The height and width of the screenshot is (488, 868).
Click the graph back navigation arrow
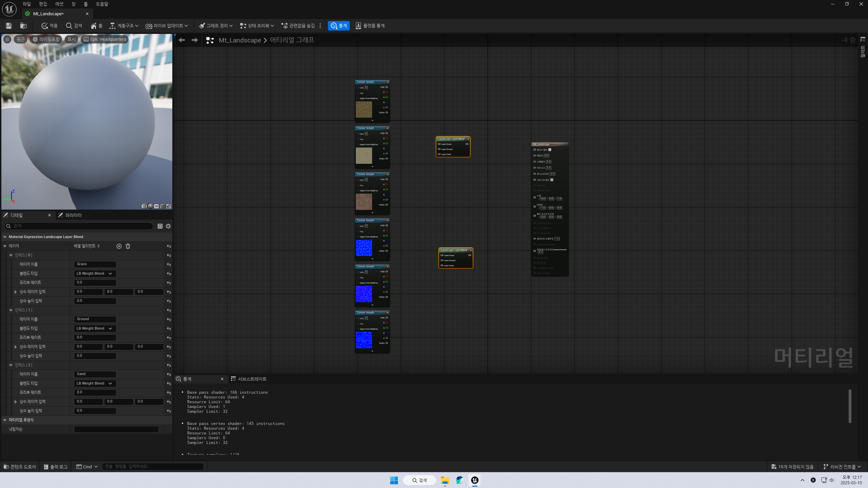tap(182, 40)
